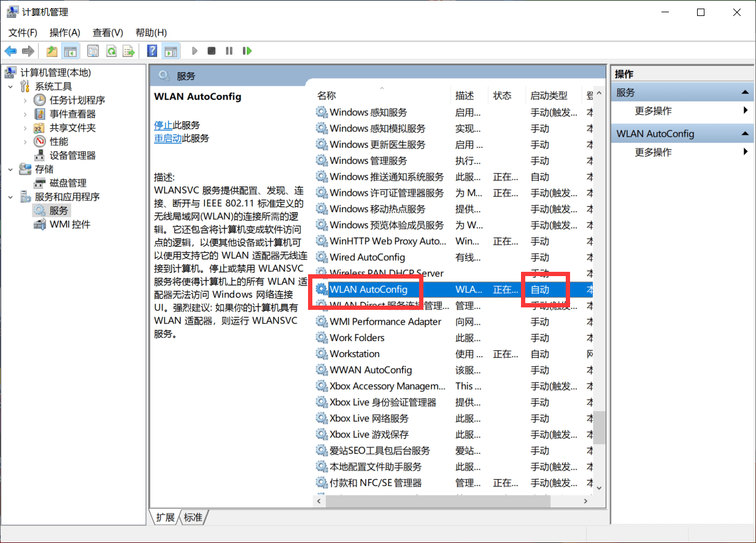Open help via the blue question mark icon
The width and height of the screenshot is (756, 543).
tap(152, 50)
